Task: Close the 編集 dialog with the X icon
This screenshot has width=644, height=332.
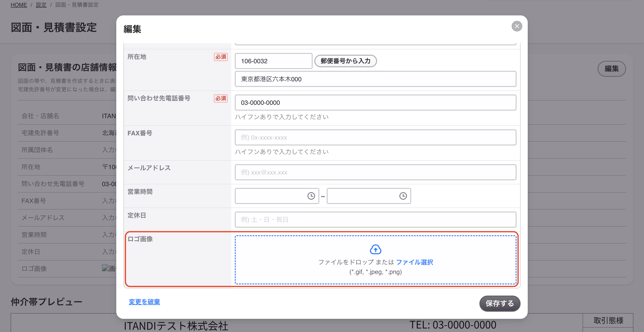Action: pos(517,26)
